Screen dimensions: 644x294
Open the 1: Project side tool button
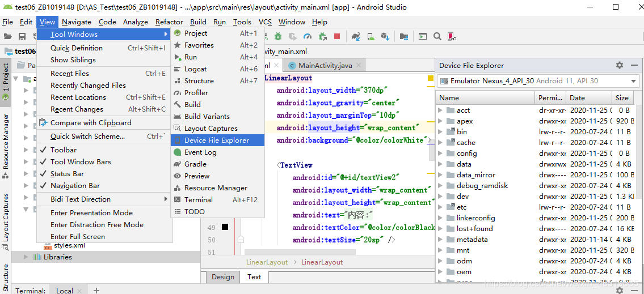pos(6,82)
